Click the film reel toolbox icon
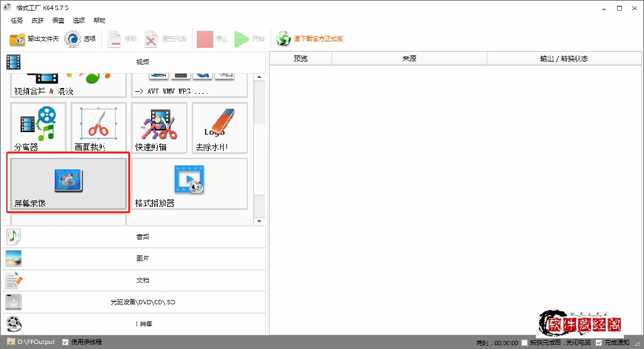Screen dimensions: 644x349 click(13, 324)
